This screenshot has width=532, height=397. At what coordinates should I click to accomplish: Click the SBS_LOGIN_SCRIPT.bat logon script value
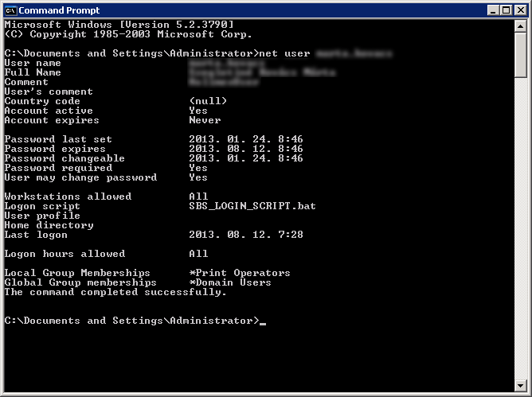click(252, 206)
